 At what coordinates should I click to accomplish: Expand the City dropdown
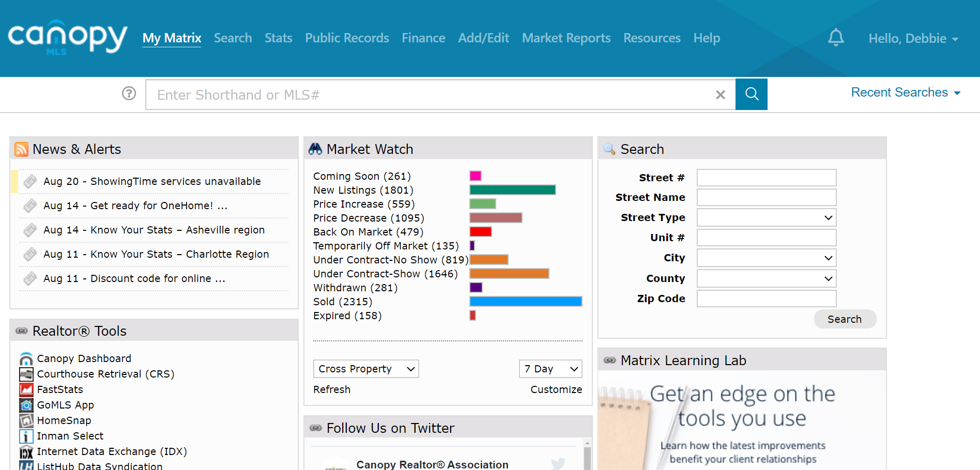click(766, 258)
